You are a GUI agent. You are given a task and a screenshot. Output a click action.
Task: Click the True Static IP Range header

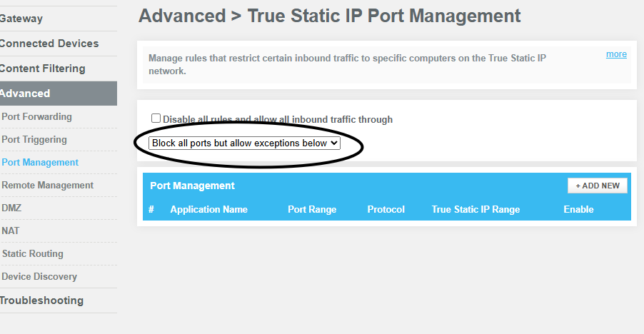point(476,209)
